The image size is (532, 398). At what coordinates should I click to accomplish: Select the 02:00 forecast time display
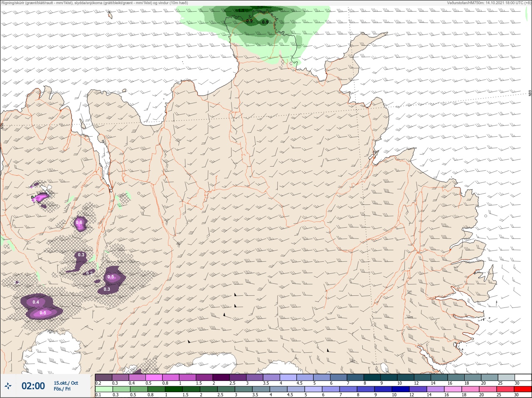33,386
